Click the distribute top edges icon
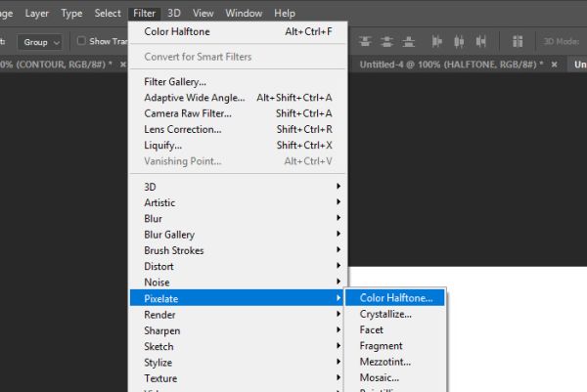This screenshot has width=587, height=392. (365, 41)
